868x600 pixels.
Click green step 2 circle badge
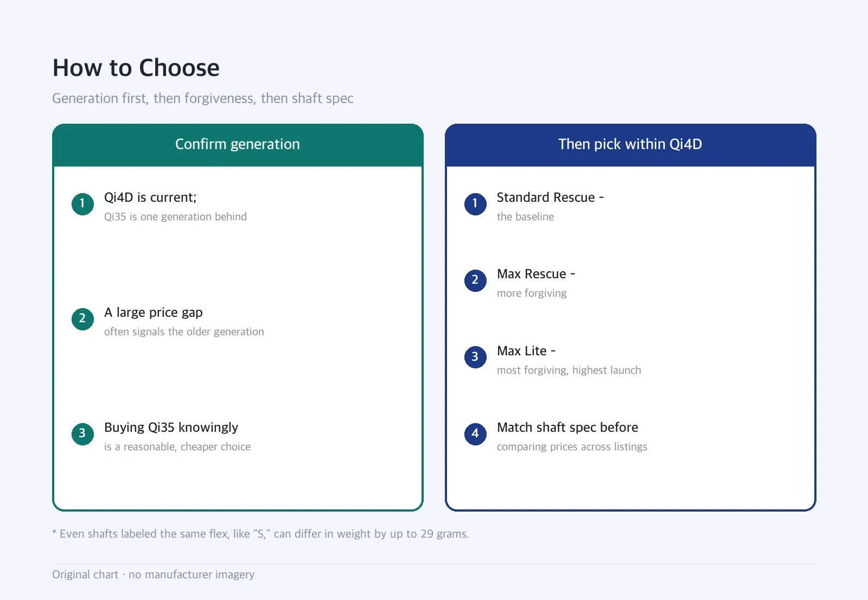[x=82, y=319]
